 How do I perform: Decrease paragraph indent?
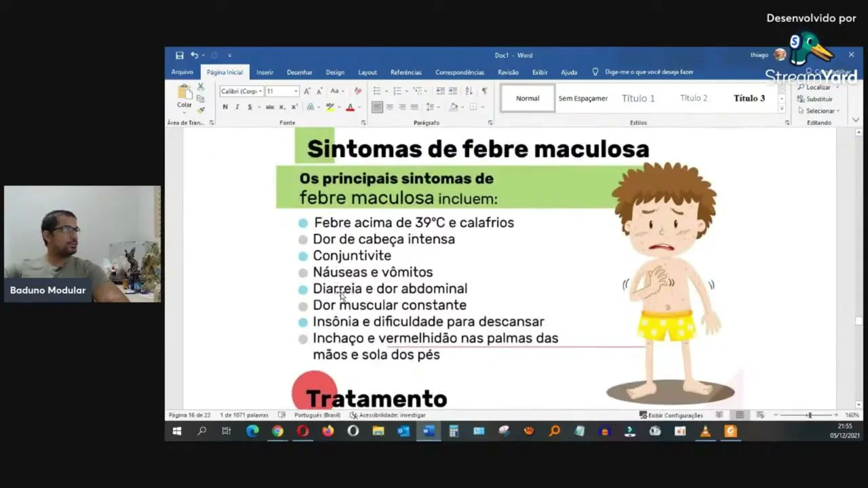pos(440,91)
